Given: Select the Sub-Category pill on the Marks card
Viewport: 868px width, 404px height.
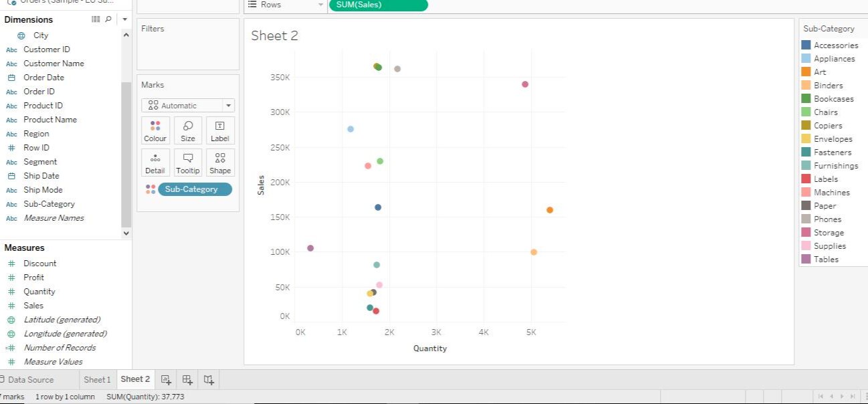Looking at the screenshot, I should point(195,189).
